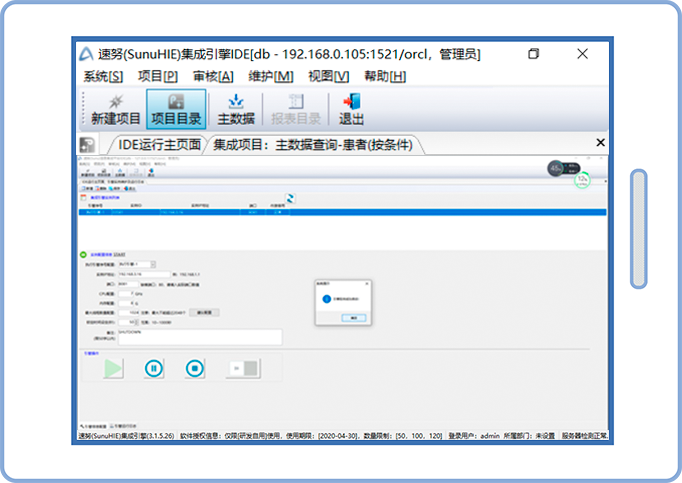Switch to the IDE运行主页面 tab
682x483 pixels.
click(x=160, y=145)
